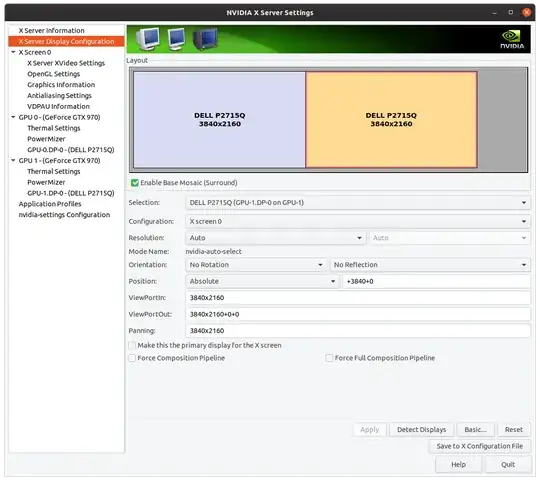Image resolution: width=540 pixels, height=481 pixels.
Task: Select the blue DELL P2715Q display in layout
Action: click(219, 119)
